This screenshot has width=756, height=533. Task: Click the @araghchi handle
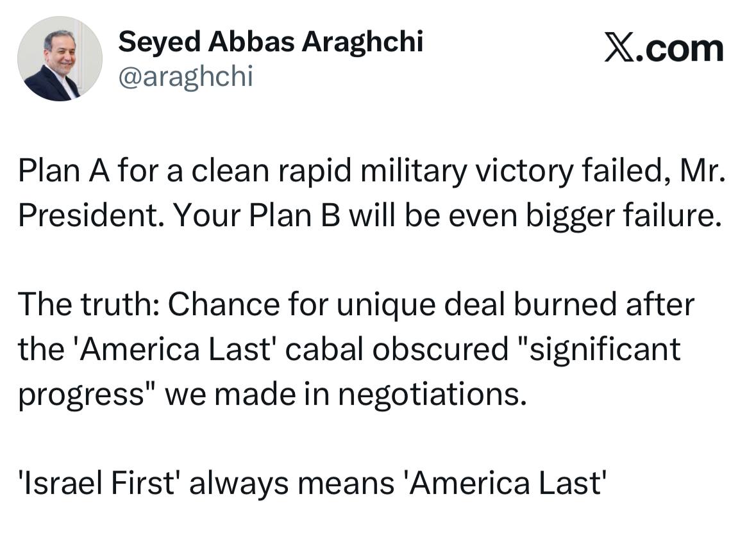point(186,77)
